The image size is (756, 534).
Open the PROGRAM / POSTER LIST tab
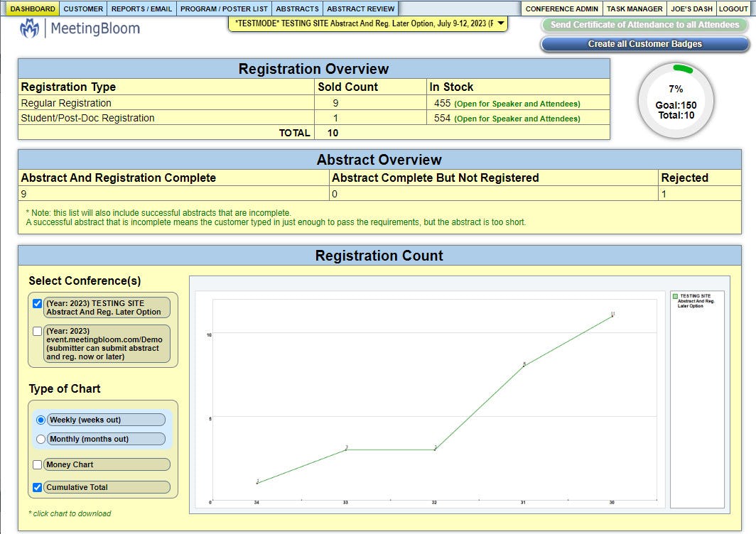point(225,9)
